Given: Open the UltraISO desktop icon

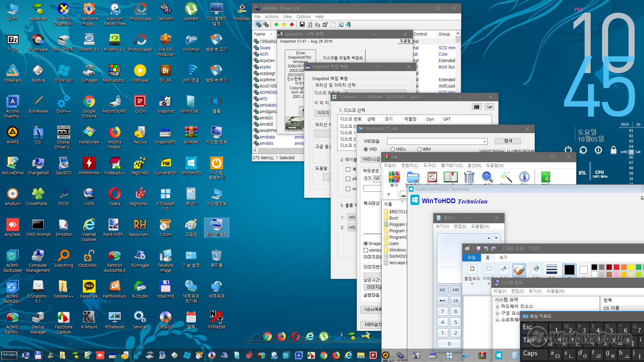Looking at the screenshot, I should point(165,320).
